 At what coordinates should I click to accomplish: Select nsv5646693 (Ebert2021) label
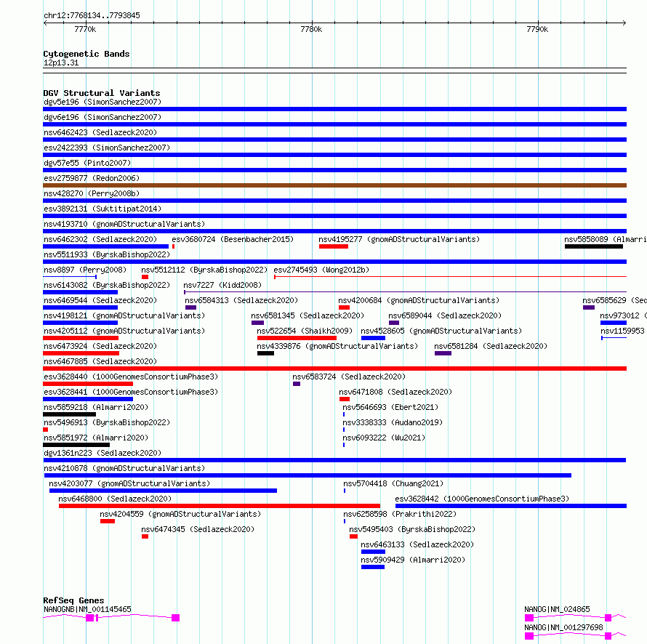(390, 407)
